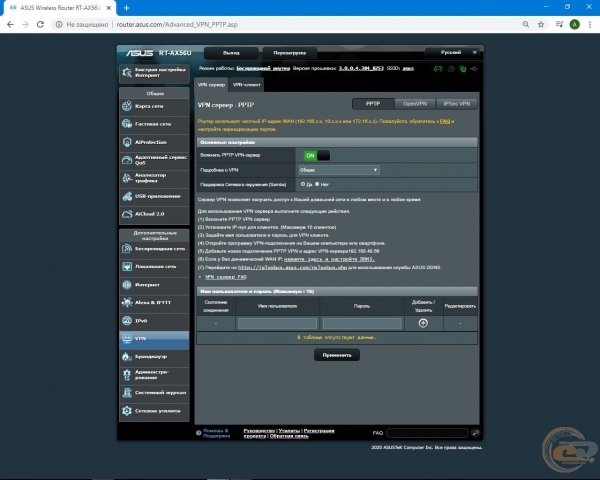Viewport: 600px width, 480px height.
Task: Open Internet (WAN) globe icon
Action: pos(127,285)
